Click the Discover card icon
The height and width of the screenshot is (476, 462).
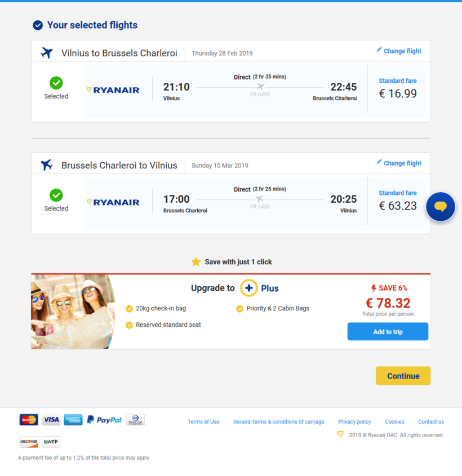coord(29,442)
